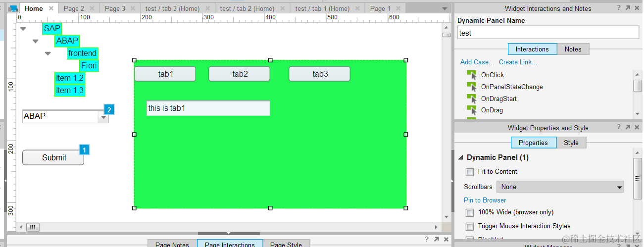Click the canvas horizontal scrollbar right arrow
The height and width of the screenshot is (247, 644).
436,227
